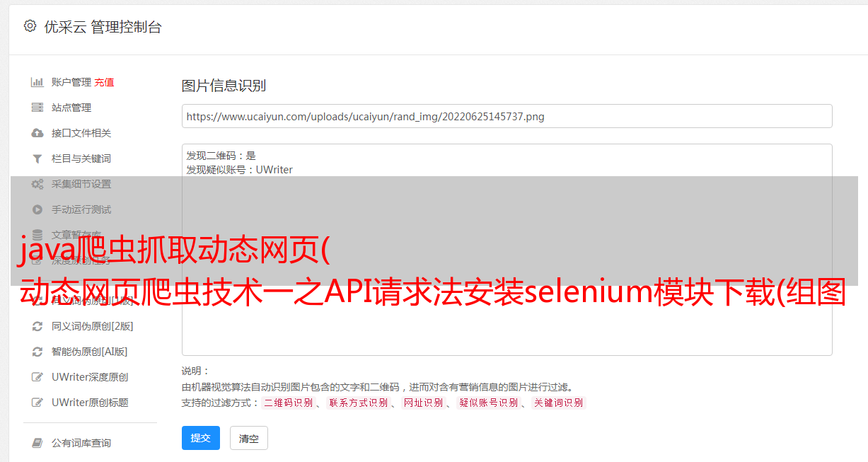The width and height of the screenshot is (868, 462).
Task: Select 栏目与关键词 menu entry
Action: coord(81,158)
